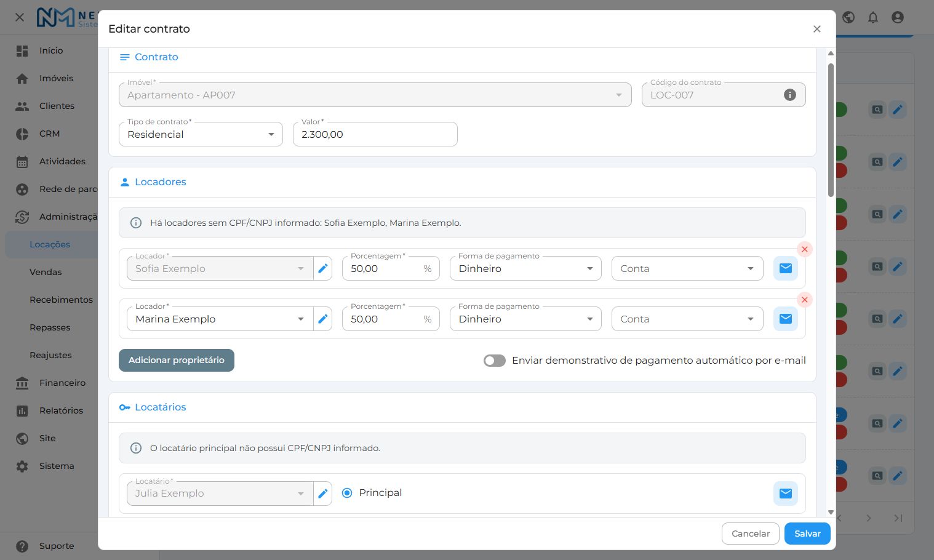Click Adicionar proprietário button
This screenshot has height=560, width=934.
pos(177,360)
